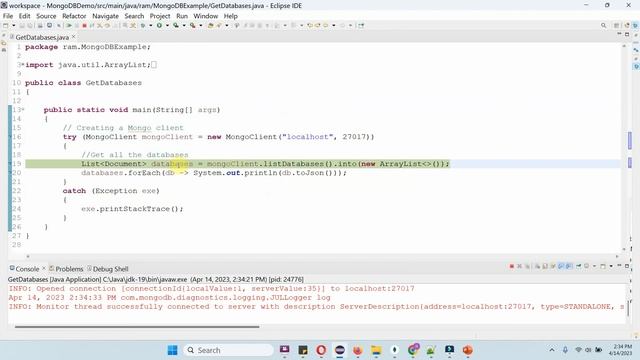
Task: Collapse the main method at line 13
Action: [x=23, y=109]
